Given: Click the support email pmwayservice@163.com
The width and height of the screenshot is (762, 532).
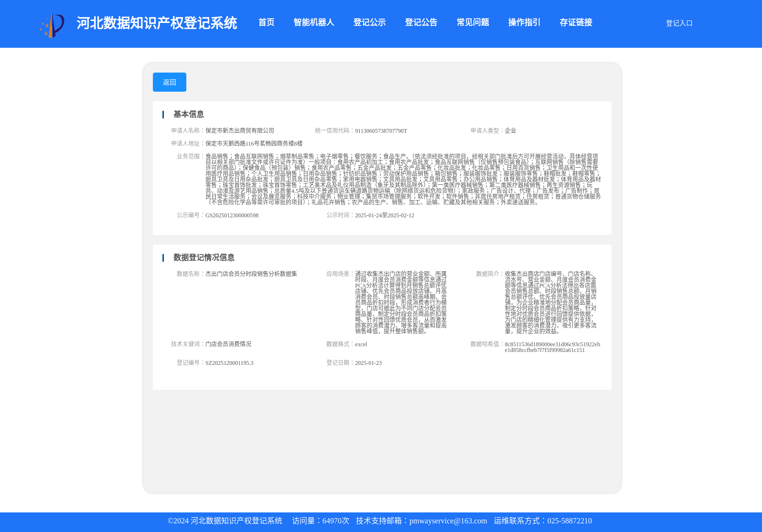Looking at the screenshot, I should [x=448, y=521].
